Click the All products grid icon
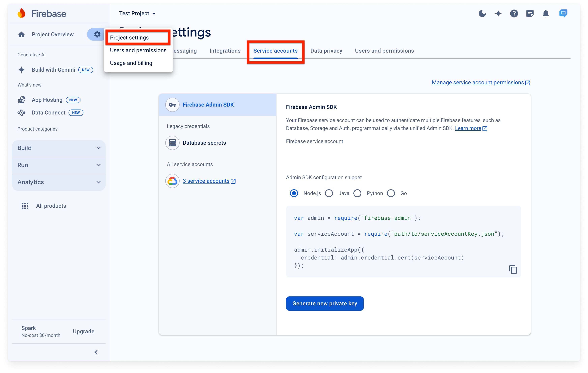This screenshot has width=588, height=373. point(25,206)
